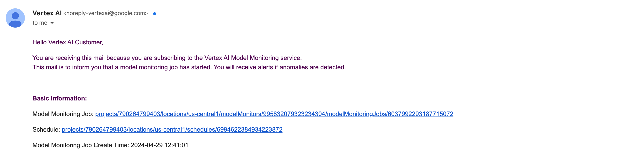Click the timestamp 2024-04-29 12:41:01

[160, 145]
